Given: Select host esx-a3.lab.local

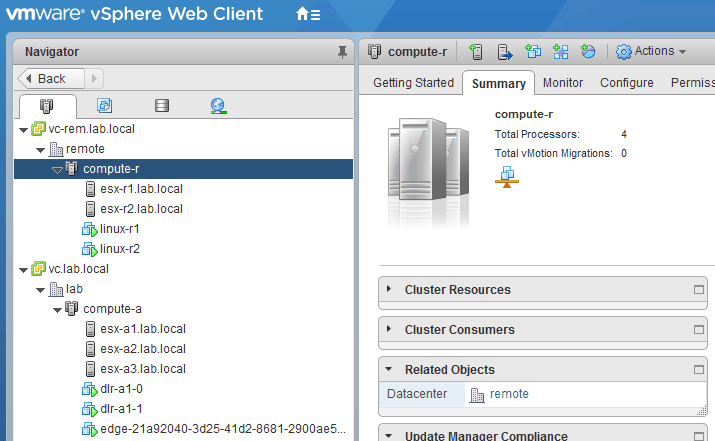Looking at the screenshot, I should coord(143,369).
